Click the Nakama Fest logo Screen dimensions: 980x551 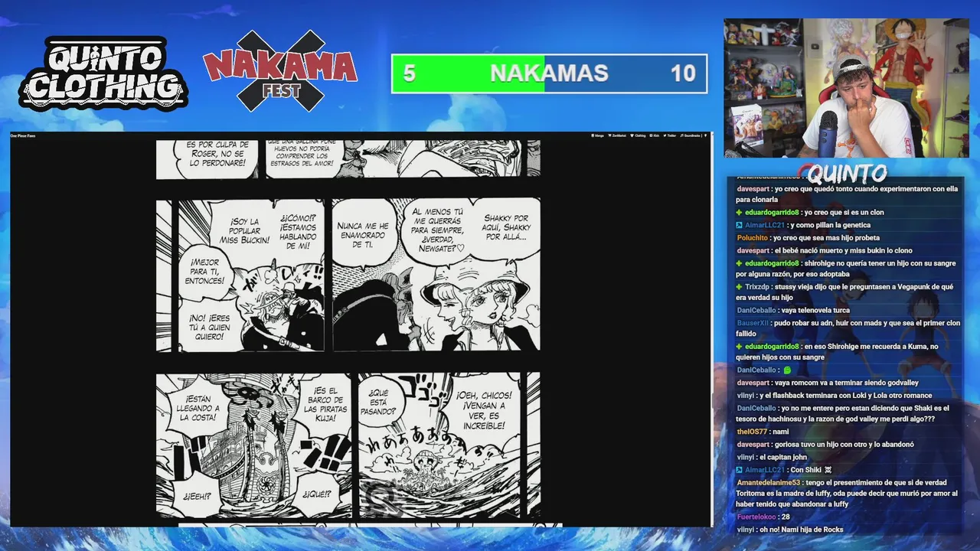coord(279,70)
